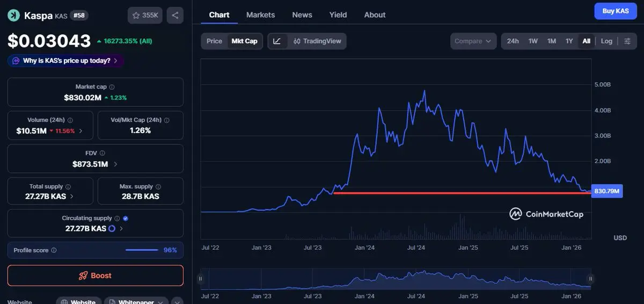Click the 1.26% Vol/Mkt Cap value
This screenshot has height=304, width=644.
click(140, 131)
